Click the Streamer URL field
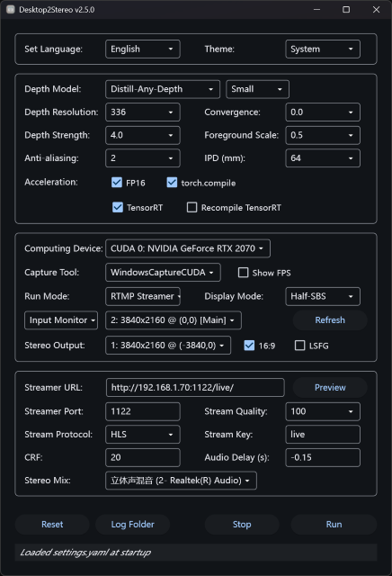 [x=195, y=388]
